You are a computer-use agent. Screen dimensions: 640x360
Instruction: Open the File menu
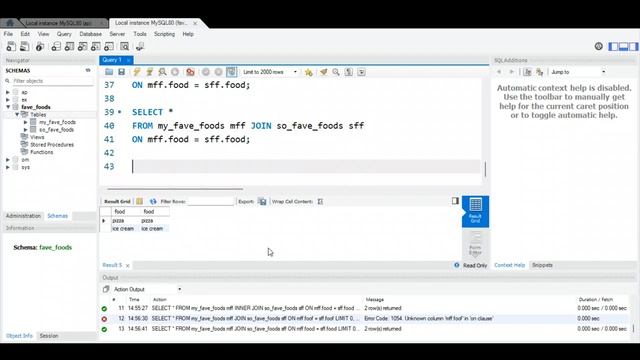click(x=8, y=34)
